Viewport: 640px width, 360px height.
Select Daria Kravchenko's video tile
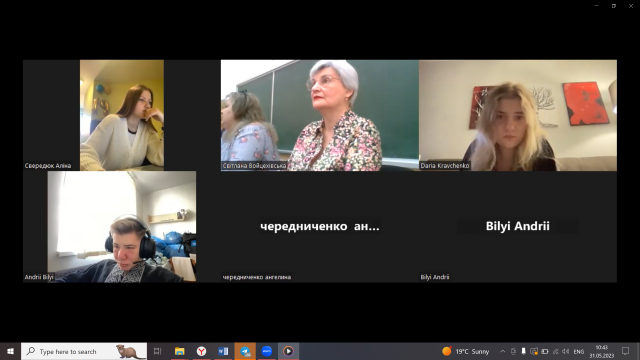(518, 115)
